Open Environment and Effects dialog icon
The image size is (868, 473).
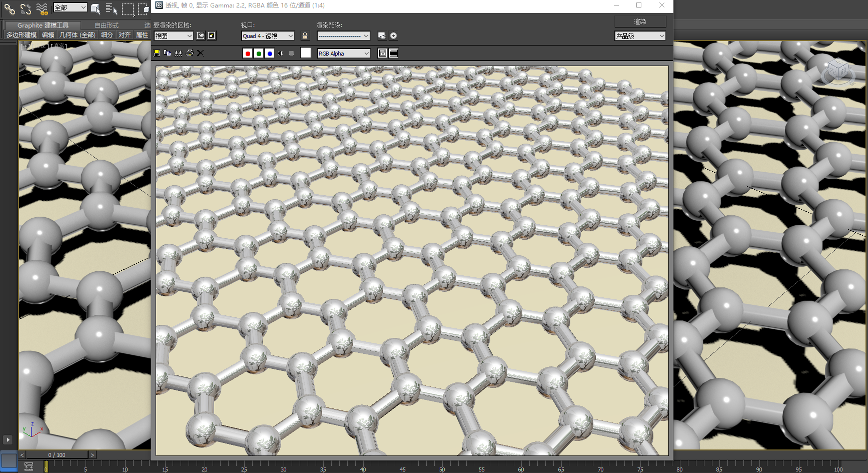pyautogui.click(x=394, y=36)
